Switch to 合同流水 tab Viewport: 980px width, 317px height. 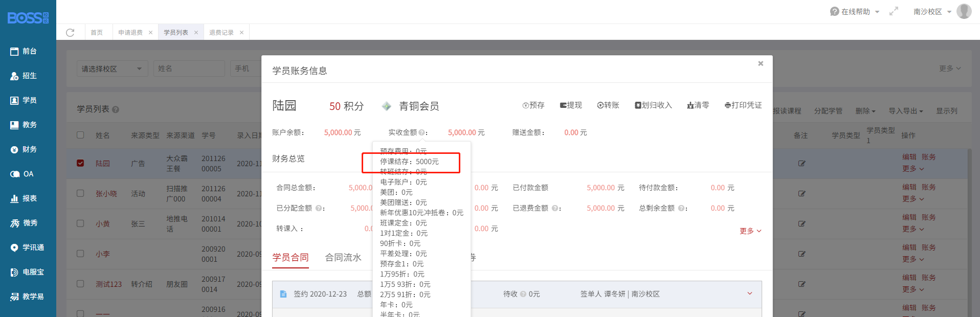[x=343, y=258]
